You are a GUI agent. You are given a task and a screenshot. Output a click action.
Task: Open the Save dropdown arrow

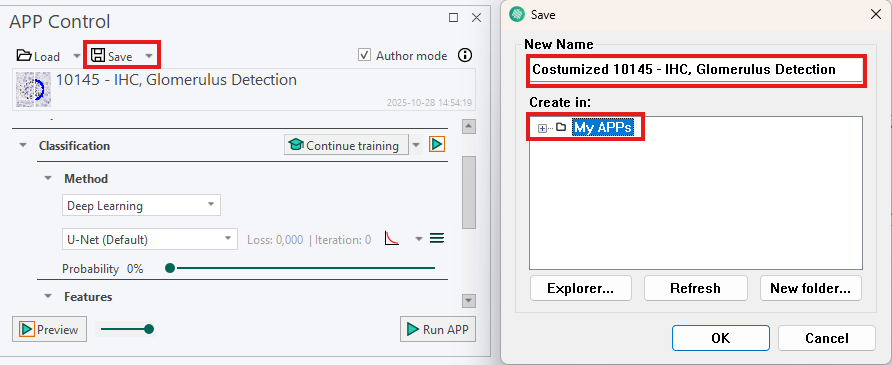tap(148, 56)
